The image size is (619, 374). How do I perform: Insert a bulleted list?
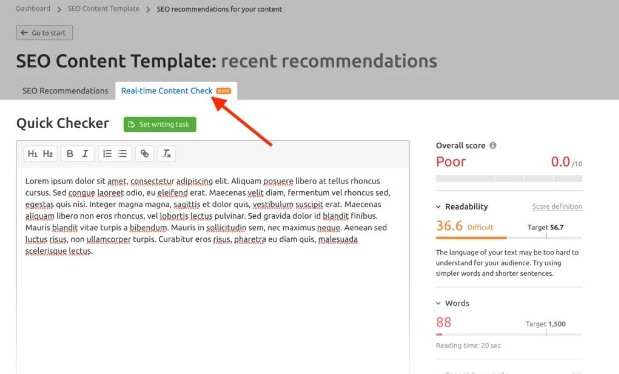tap(122, 154)
